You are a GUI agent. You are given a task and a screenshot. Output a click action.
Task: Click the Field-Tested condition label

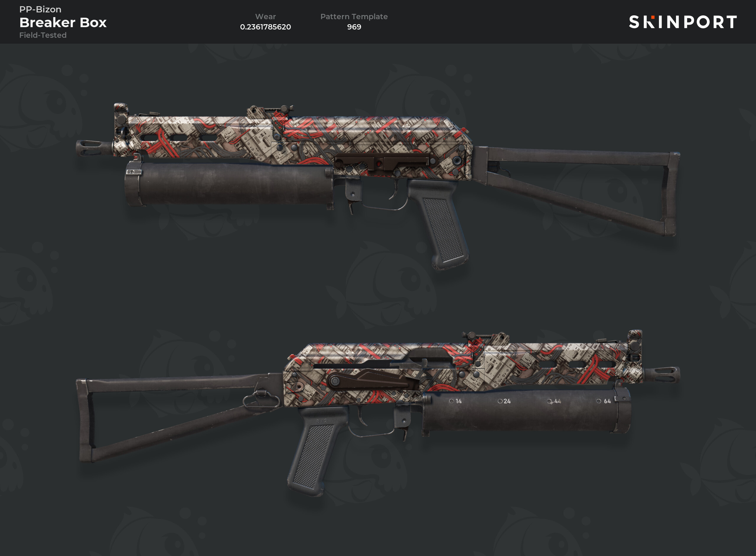(x=43, y=35)
